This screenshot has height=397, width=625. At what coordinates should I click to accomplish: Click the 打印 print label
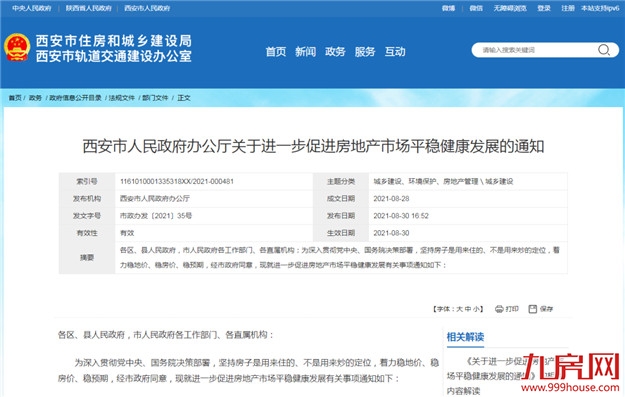click(x=512, y=309)
